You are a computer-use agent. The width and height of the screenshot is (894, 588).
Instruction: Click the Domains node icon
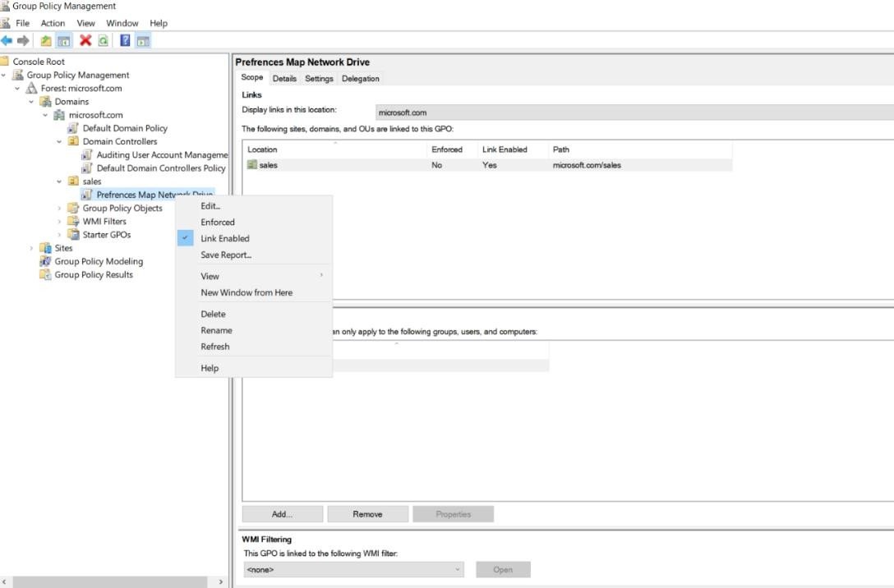46,101
